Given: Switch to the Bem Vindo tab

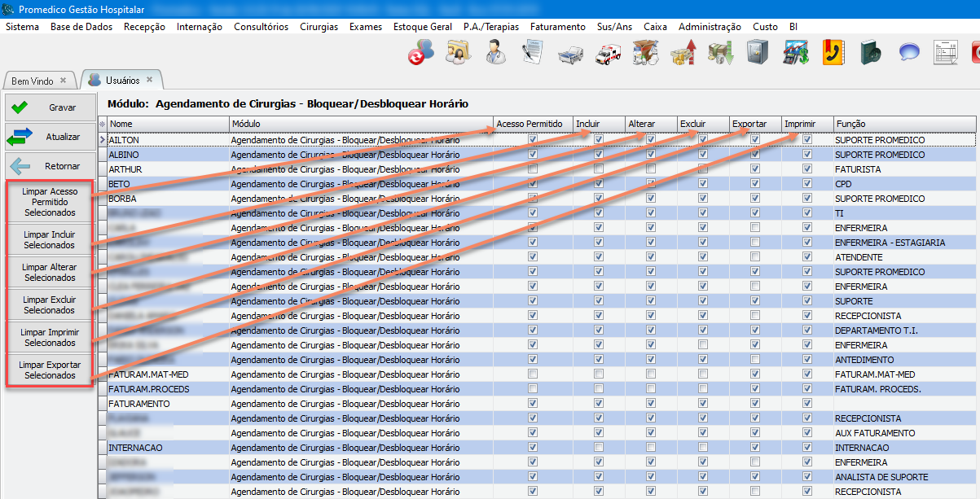Looking at the screenshot, I should coord(33,81).
